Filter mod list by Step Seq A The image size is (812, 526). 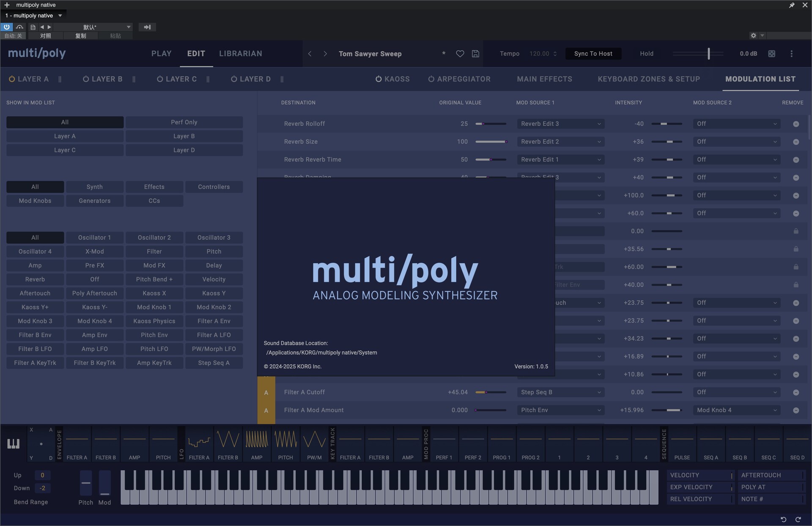coord(214,363)
